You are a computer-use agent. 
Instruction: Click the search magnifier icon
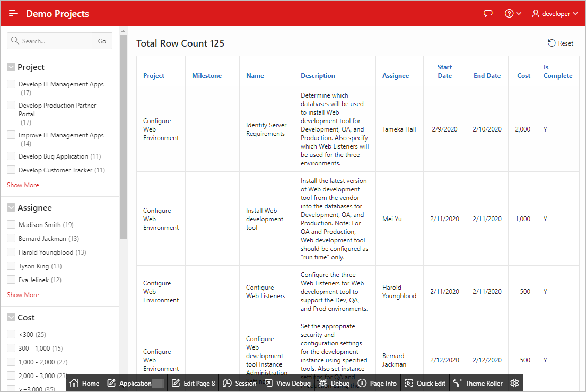point(15,41)
